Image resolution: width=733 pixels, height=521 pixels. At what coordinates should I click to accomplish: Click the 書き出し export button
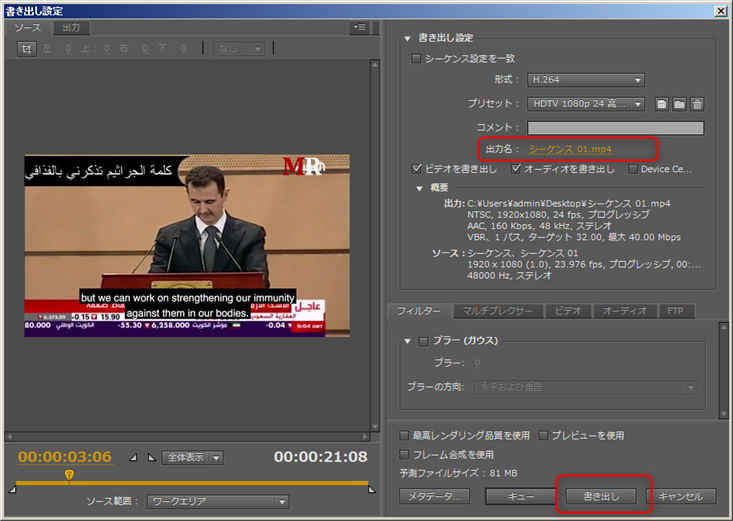pyautogui.click(x=601, y=496)
